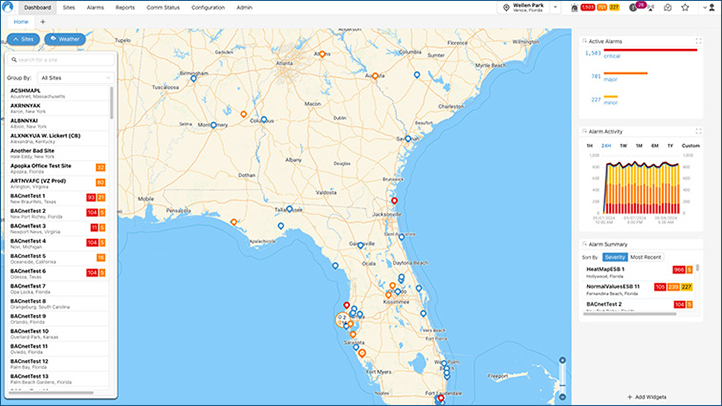The height and width of the screenshot is (406, 722).
Task: Click the map zoom out control
Action: coord(562,397)
